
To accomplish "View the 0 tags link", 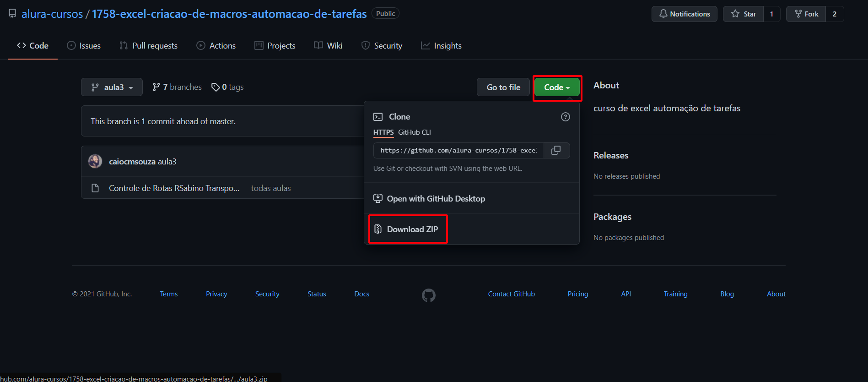I will (227, 87).
